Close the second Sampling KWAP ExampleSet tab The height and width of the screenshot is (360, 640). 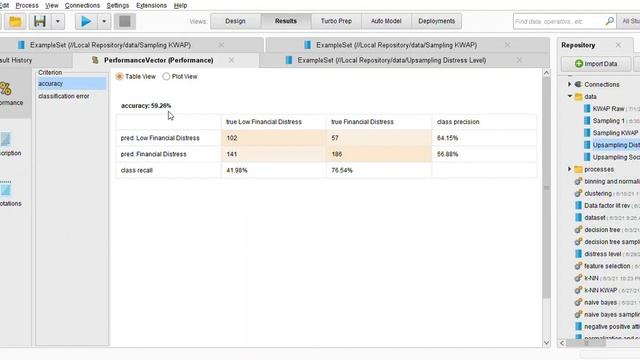point(507,45)
